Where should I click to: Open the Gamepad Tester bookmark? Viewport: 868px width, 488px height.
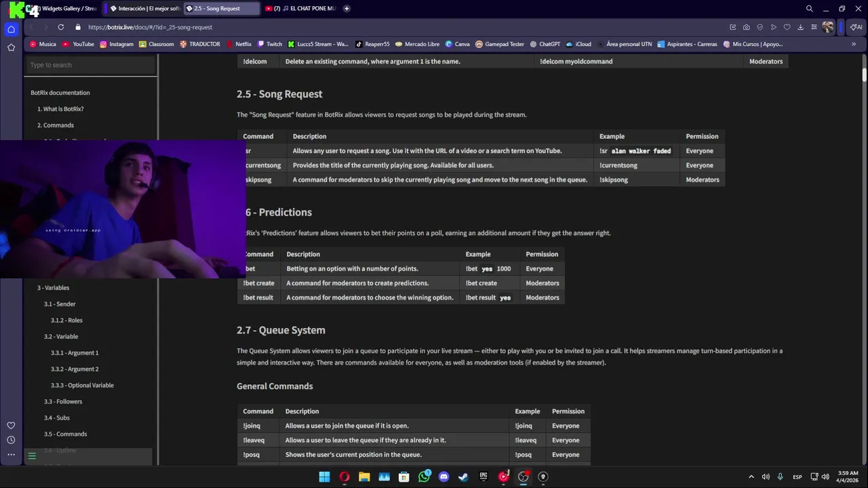tap(500, 44)
